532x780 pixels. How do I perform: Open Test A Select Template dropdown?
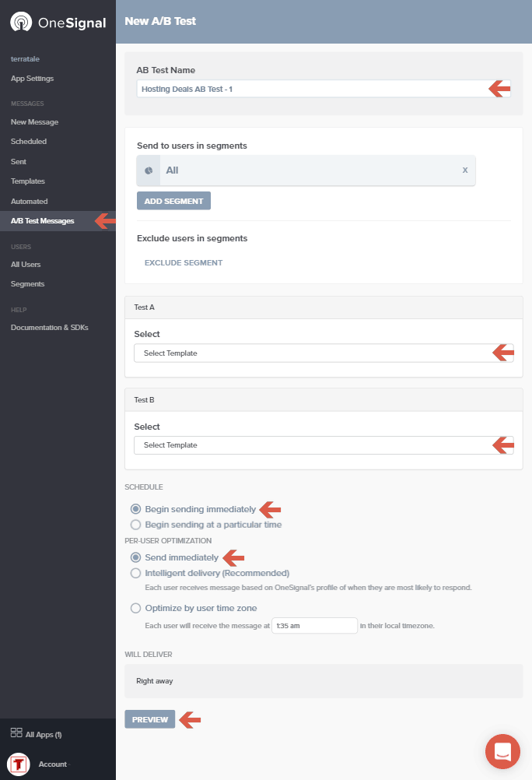[311, 353]
